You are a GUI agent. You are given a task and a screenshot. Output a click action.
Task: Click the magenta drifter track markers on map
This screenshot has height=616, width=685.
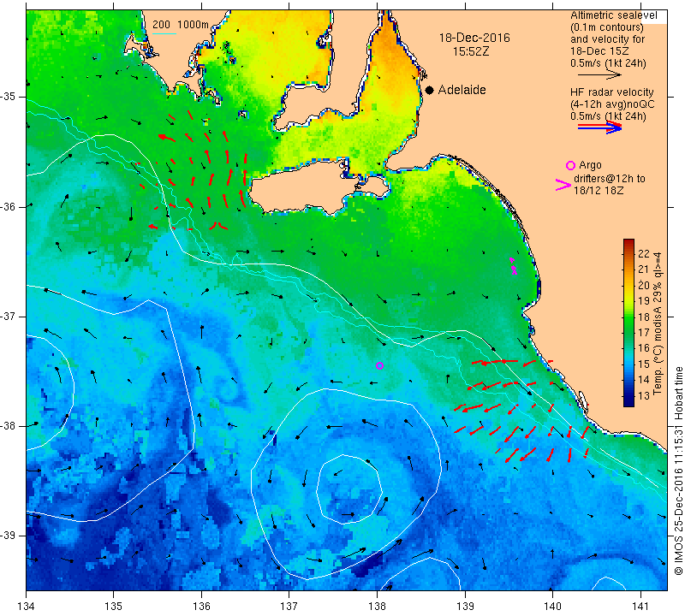point(513,266)
